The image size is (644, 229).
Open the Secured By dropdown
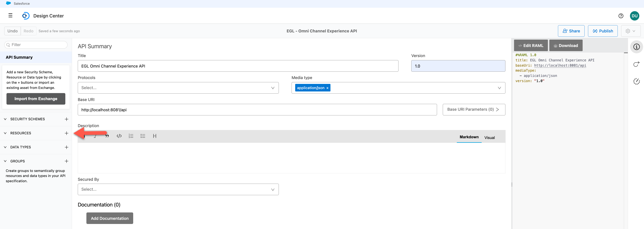point(178,190)
